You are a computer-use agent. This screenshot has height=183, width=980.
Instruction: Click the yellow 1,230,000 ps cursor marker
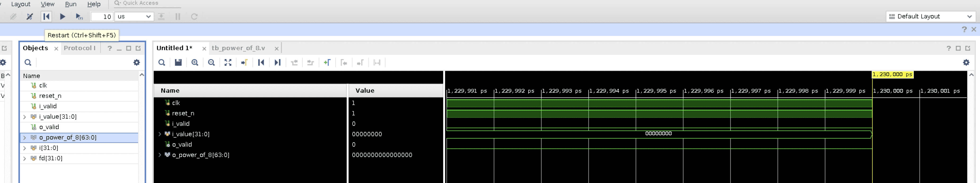click(892, 74)
